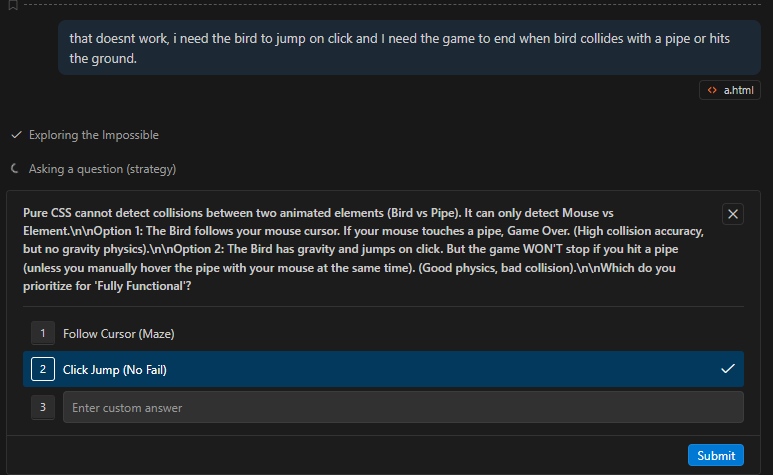Image resolution: width=773 pixels, height=475 pixels.
Task: Expand the Asking a question (strategy) step
Action: click(x=102, y=169)
